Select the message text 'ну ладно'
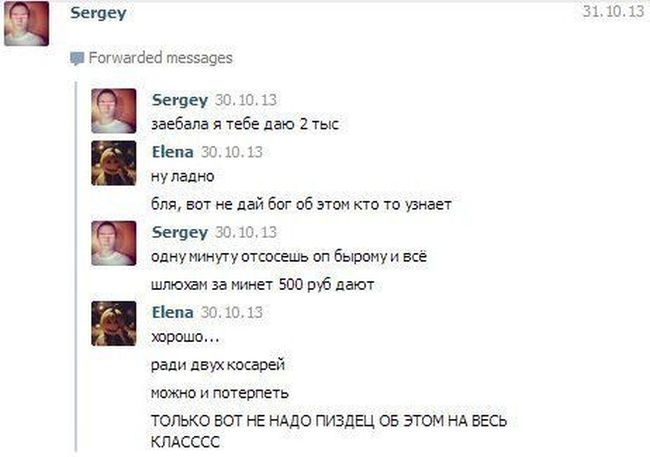650x457 pixels. pyautogui.click(x=183, y=177)
